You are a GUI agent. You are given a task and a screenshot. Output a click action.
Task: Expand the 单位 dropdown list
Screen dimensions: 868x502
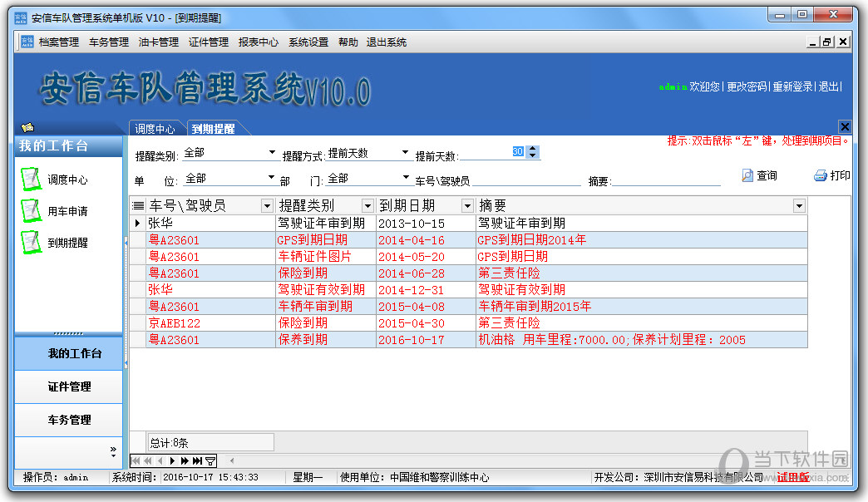tap(271, 177)
